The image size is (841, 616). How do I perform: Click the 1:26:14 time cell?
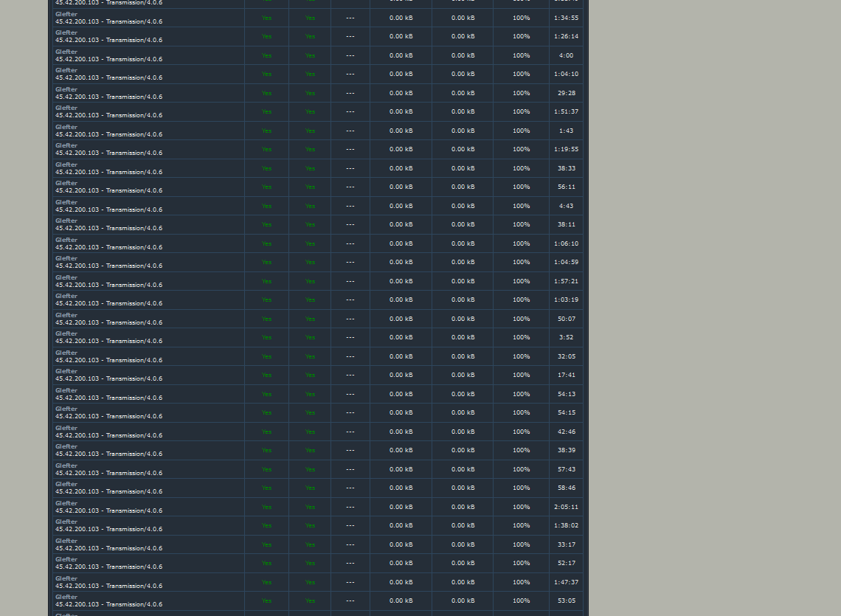[x=566, y=36]
